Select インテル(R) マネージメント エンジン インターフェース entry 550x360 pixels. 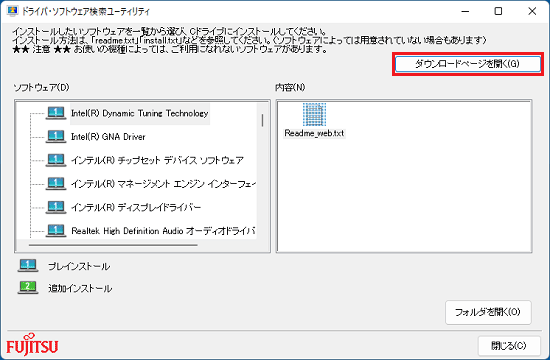click(x=163, y=184)
